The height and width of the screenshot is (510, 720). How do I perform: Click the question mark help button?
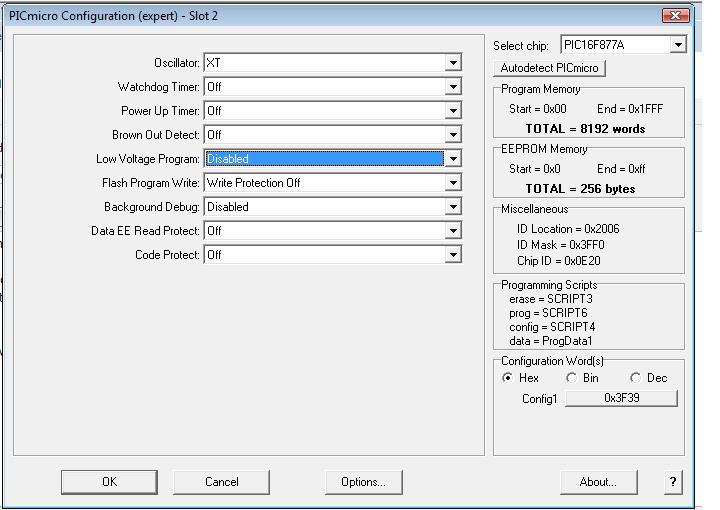pyautogui.click(x=673, y=482)
